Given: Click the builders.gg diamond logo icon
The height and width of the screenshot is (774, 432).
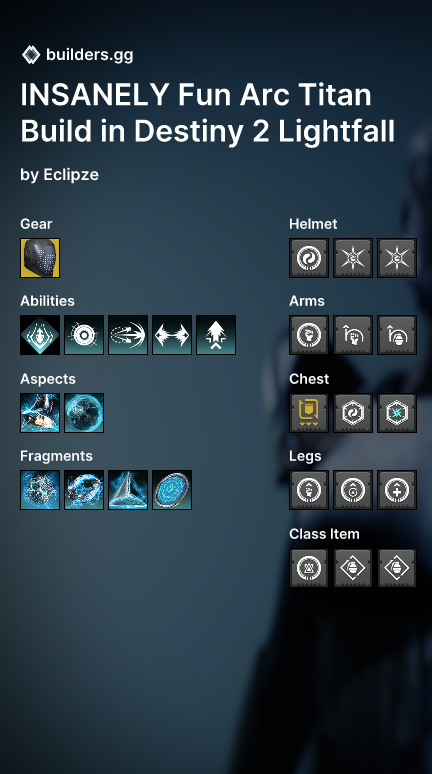Looking at the screenshot, I should tap(31, 55).
